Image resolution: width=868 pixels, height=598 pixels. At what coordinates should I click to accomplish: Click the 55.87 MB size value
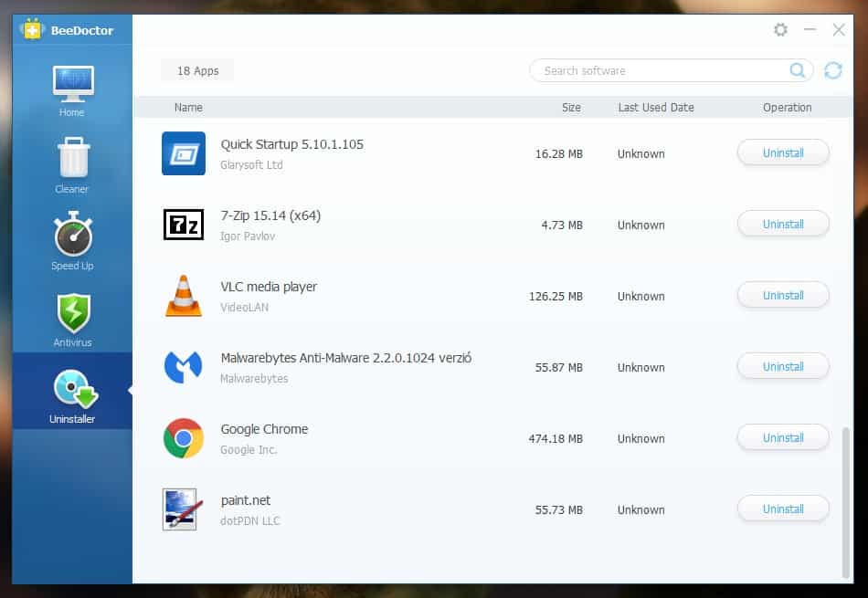pyautogui.click(x=558, y=368)
